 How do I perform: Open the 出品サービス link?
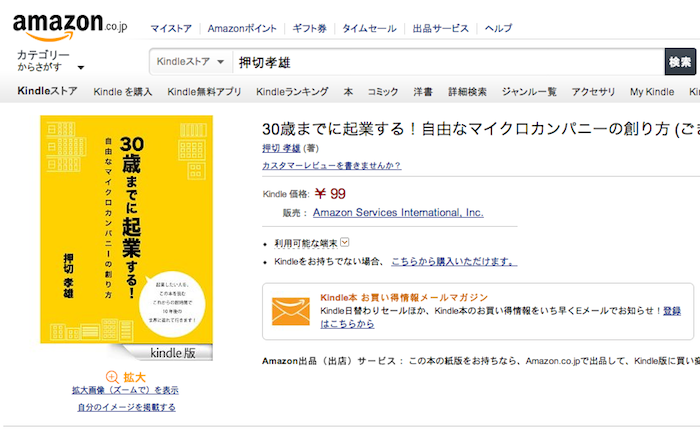[441, 29]
